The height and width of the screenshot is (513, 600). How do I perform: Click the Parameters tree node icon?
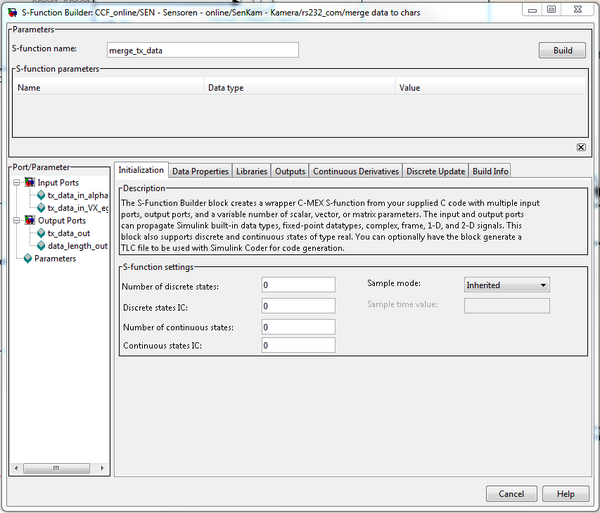coord(27,259)
